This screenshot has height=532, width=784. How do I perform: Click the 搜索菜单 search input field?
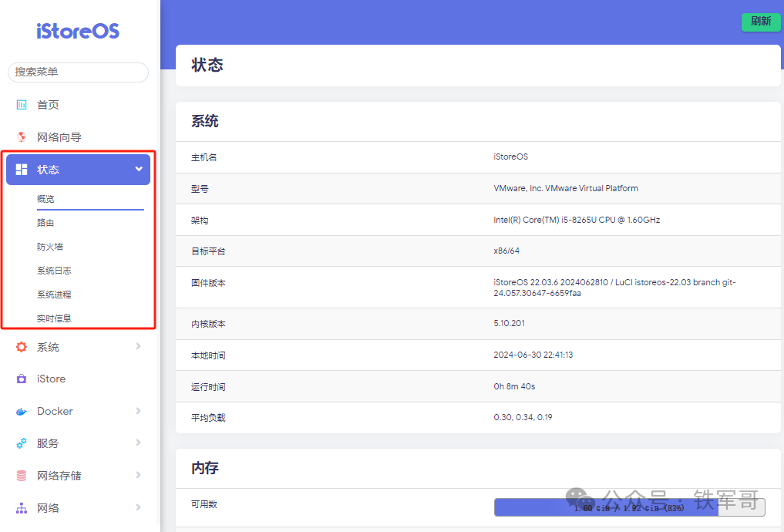(77, 72)
